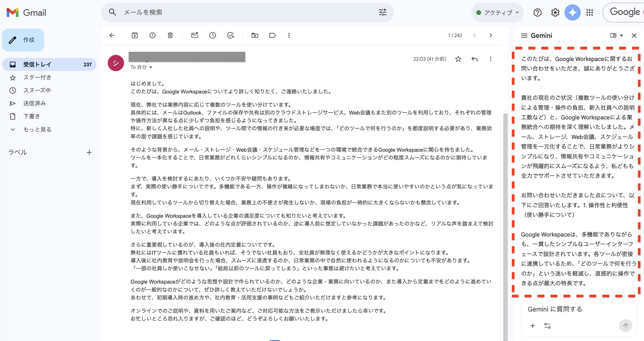Open the email's three-dot options menu
The image size is (644, 341).
[x=490, y=59]
